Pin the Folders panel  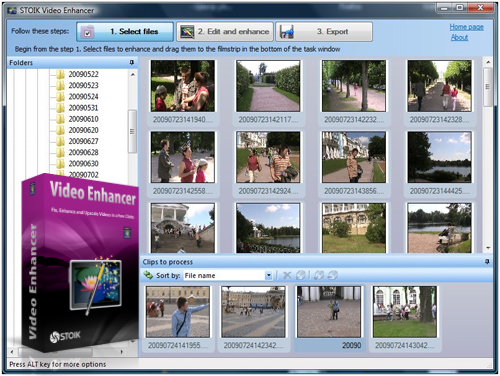[x=132, y=62]
